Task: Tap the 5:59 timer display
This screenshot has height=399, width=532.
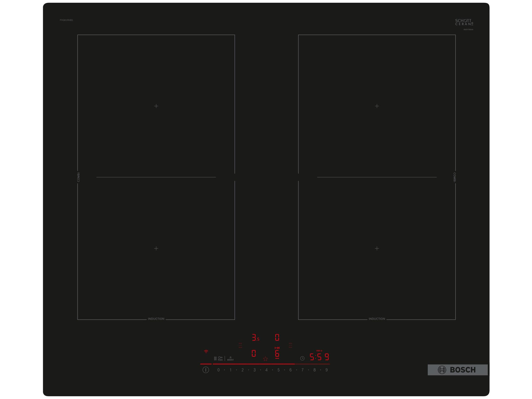Action: 319,357
